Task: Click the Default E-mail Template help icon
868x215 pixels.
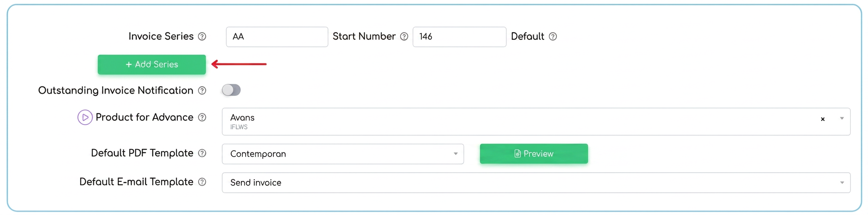Action: pyautogui.click(x=202, y=182)
